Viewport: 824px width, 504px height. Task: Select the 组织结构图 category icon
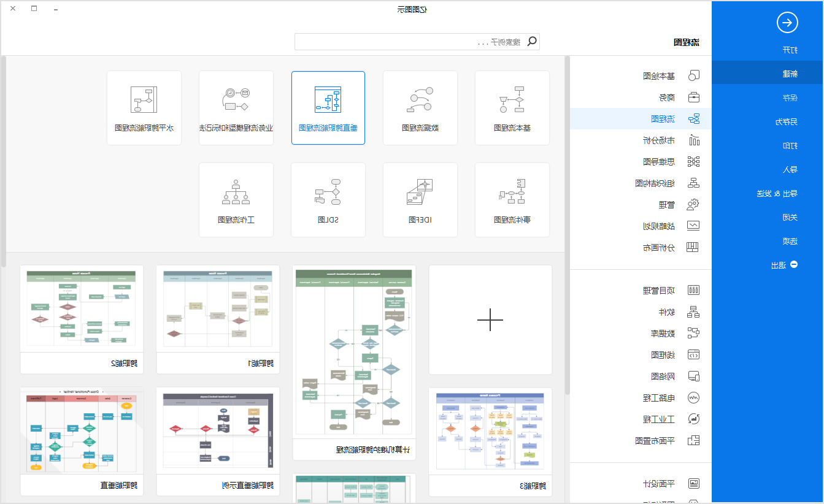pyautogui.click(x=694, y=183)
